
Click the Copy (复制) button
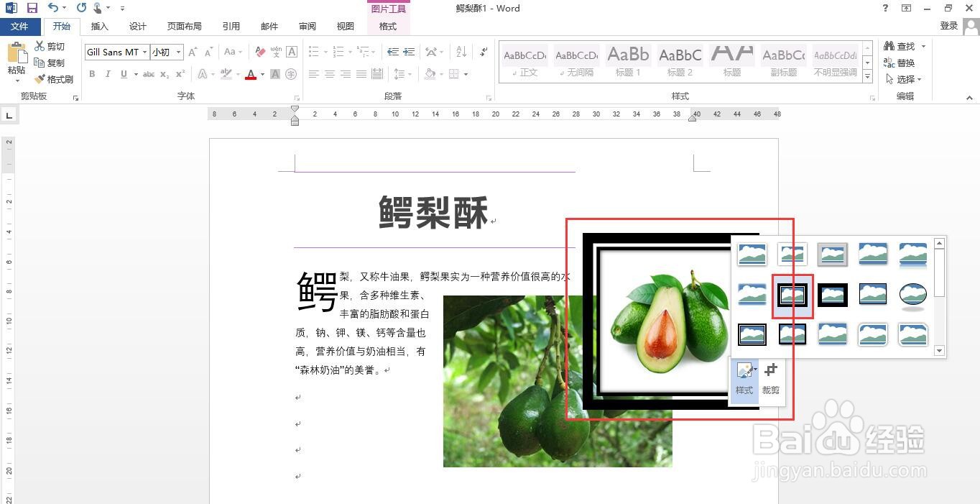point(50,63)
